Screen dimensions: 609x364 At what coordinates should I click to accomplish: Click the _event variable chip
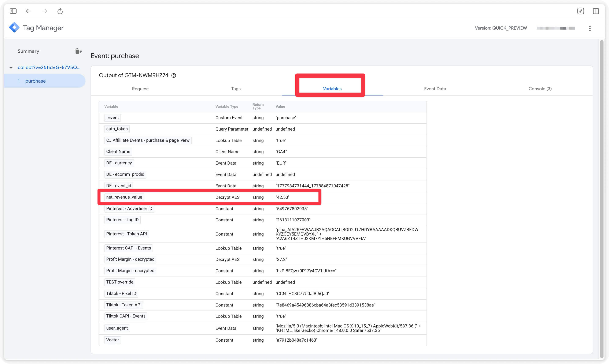tap(112, 118)
